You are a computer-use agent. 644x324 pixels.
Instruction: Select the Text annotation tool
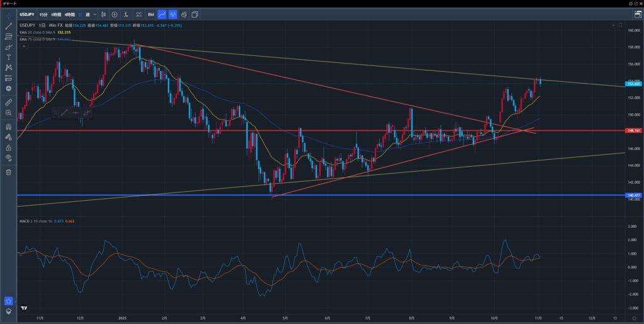pos(9,57)
